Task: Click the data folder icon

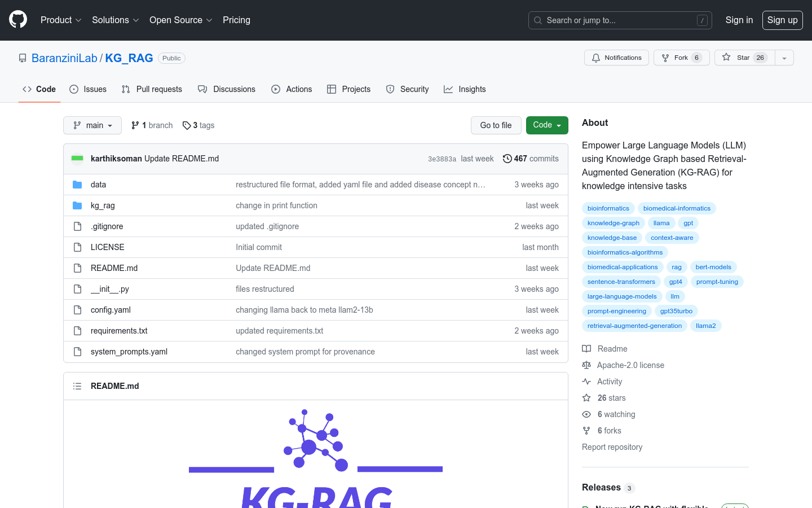Action: pos(77,184)
